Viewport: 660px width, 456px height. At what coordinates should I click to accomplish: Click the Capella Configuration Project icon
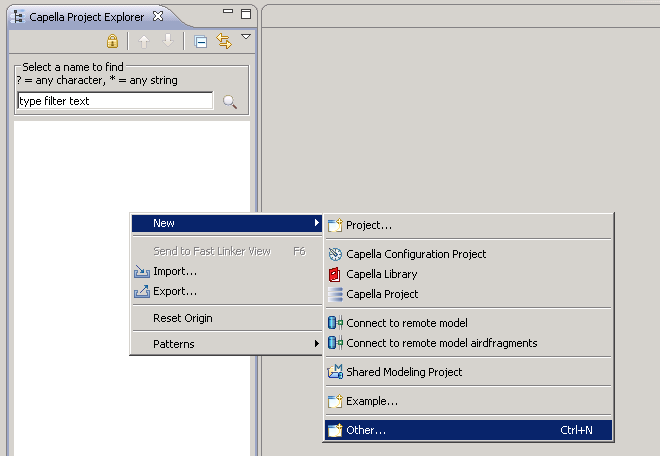[x=335, y=254]
